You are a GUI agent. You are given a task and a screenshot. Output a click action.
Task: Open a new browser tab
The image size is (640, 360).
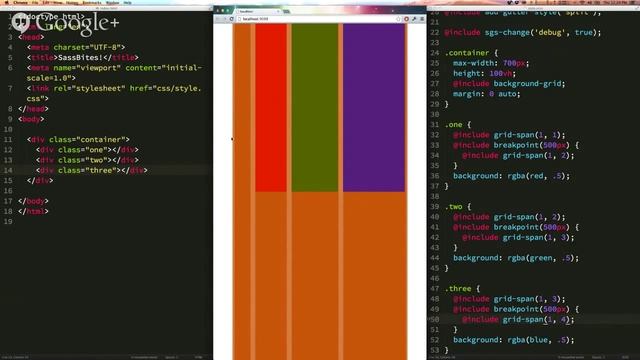(286, 11)
